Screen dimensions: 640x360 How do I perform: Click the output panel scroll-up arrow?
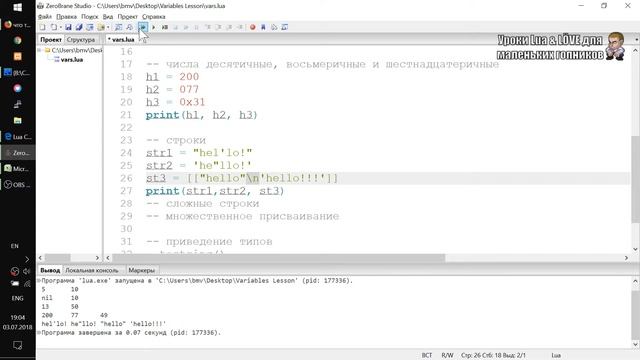[636, 281]
